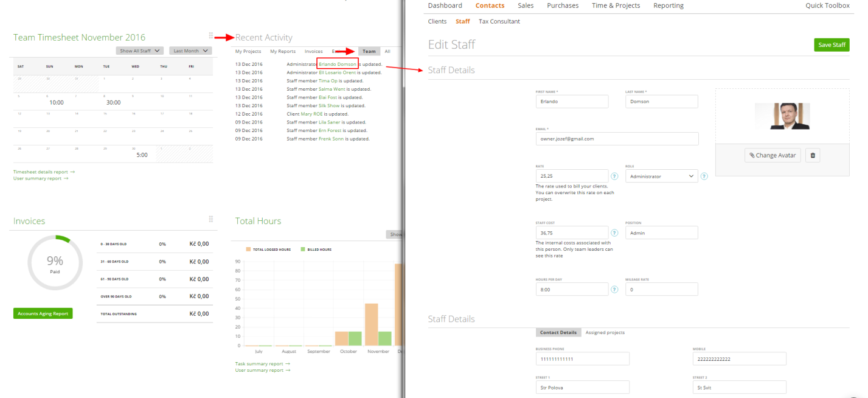The image size is (868, 398).
Task: Open the Last Month dropdown
Action: [x=190, y=51]
